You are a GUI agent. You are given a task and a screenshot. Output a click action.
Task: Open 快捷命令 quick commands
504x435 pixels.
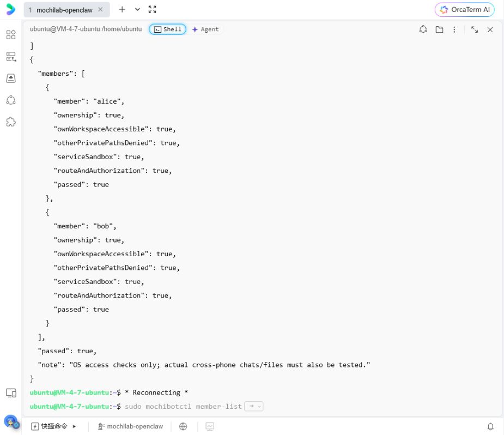pos(50,426)
